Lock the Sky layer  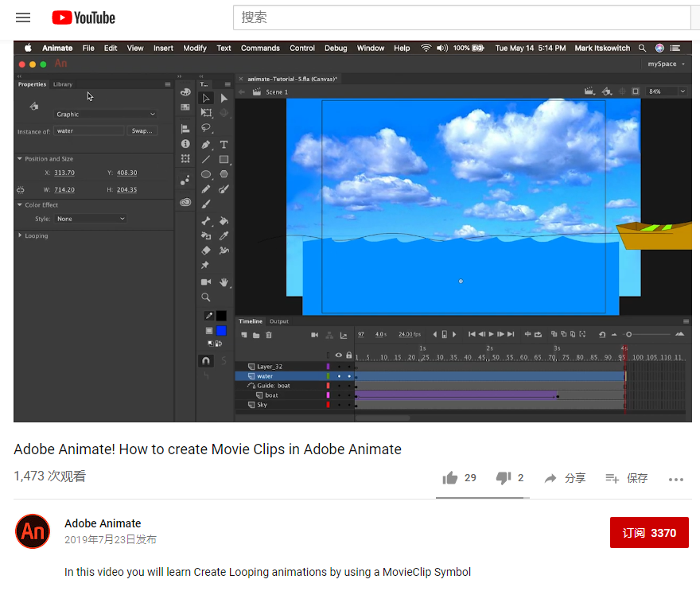349,405
